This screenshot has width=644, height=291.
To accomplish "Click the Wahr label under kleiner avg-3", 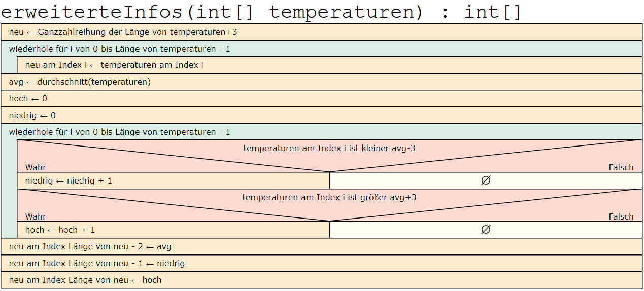I will point(36,168).
